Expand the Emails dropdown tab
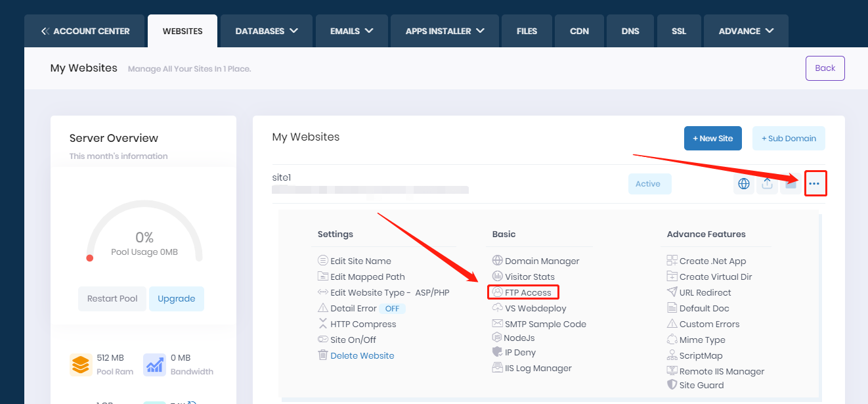 coord(351,31)
